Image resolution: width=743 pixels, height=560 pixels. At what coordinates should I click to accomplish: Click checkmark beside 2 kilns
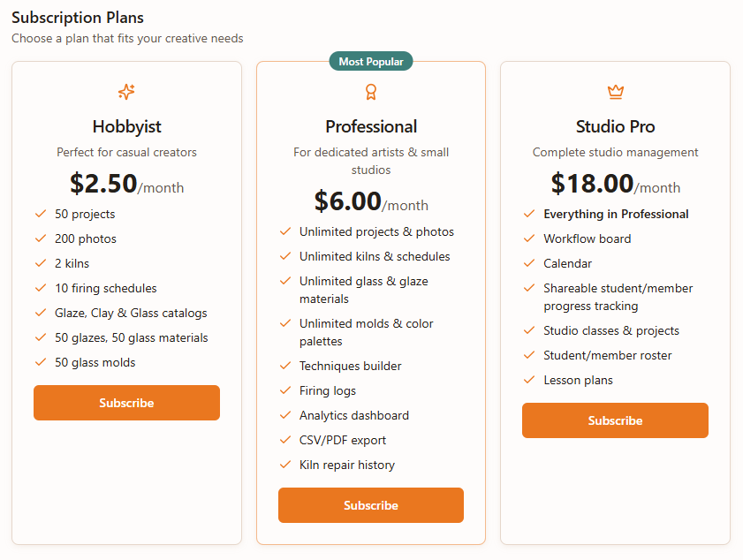click(x=41, y=263)
